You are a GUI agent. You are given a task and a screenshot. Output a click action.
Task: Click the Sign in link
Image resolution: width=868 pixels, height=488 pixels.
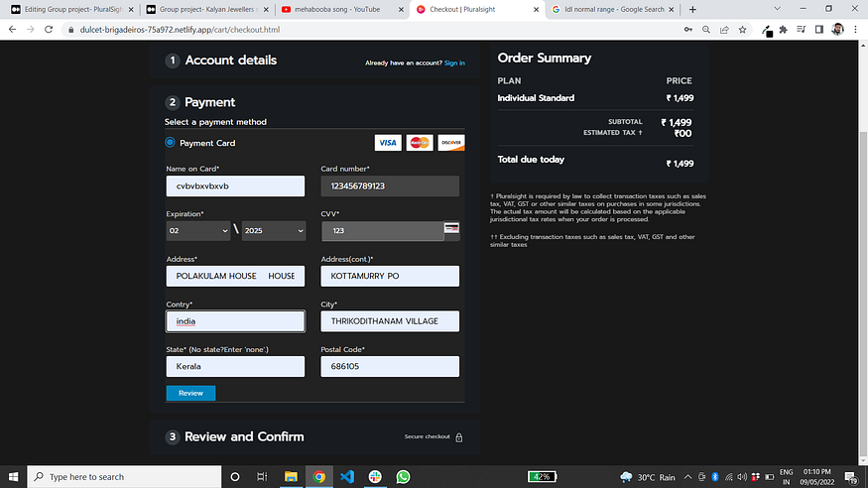click(x=454, y=63)
